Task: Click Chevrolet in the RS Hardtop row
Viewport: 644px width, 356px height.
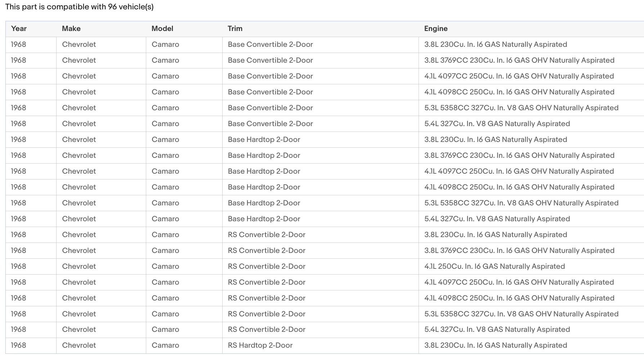Action: click(x=79, y=346)
